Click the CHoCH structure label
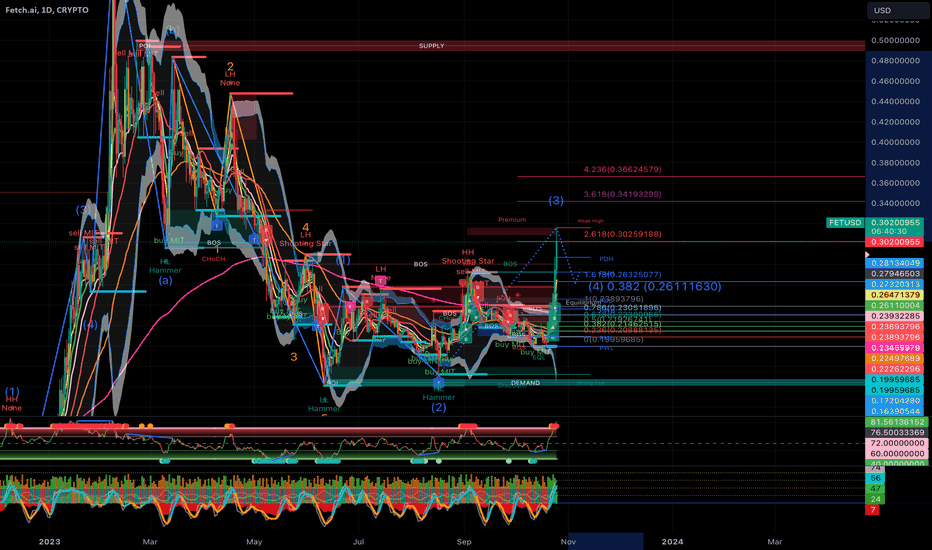This screenshot has height=550, width=932. pos(213,259)
